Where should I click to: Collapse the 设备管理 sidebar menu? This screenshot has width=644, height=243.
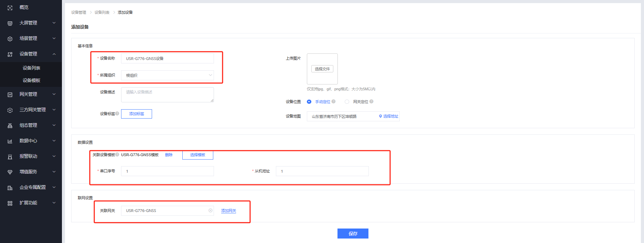point(54,54)
